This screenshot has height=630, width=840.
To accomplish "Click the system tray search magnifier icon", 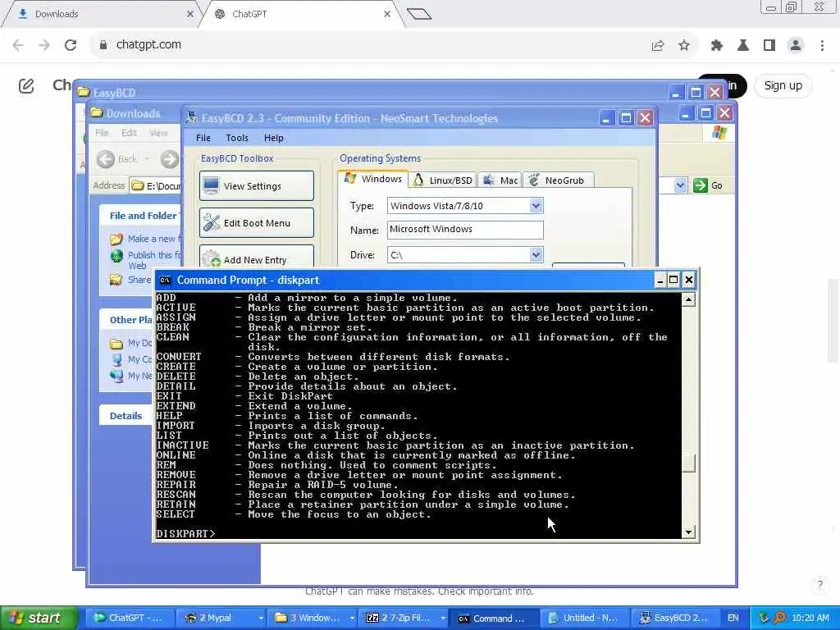I will coord(779,619).
